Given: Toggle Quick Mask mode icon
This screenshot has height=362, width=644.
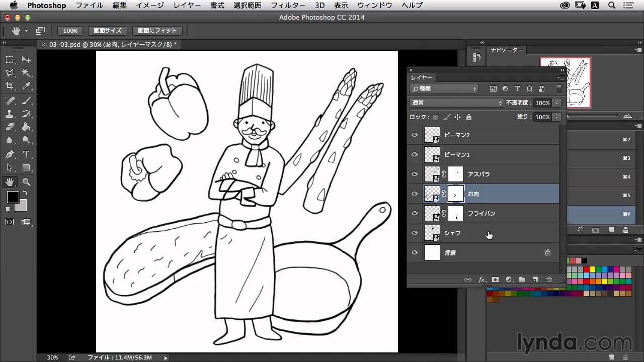Looking at the screenshot, I should pos(10,222).
